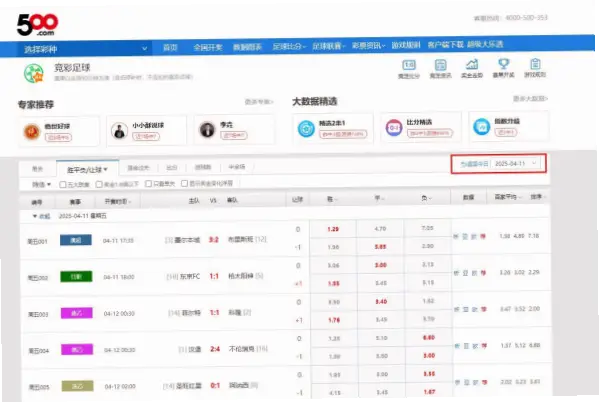Image resolution: width=599 pixels, height=402 pixels.
Task: Expand the 筛选 filter dropdown
Action: click(41, 185)
